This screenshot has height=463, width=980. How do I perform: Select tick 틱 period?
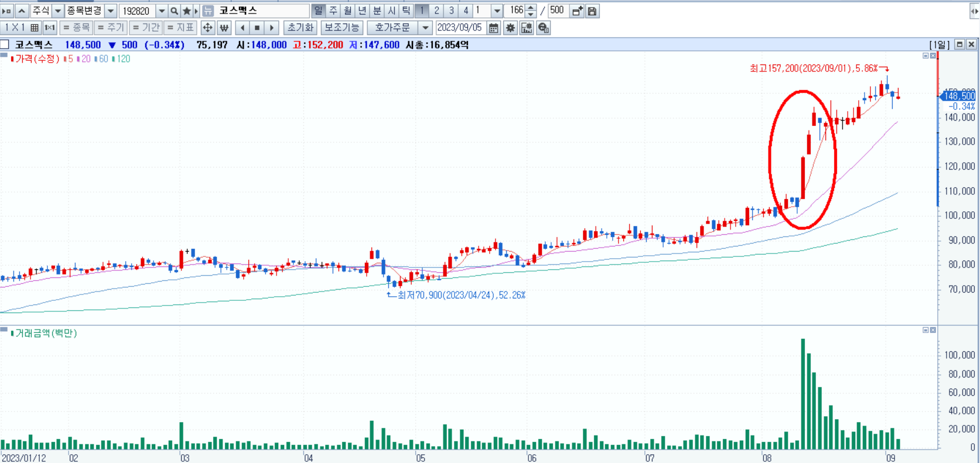(406, 11)
